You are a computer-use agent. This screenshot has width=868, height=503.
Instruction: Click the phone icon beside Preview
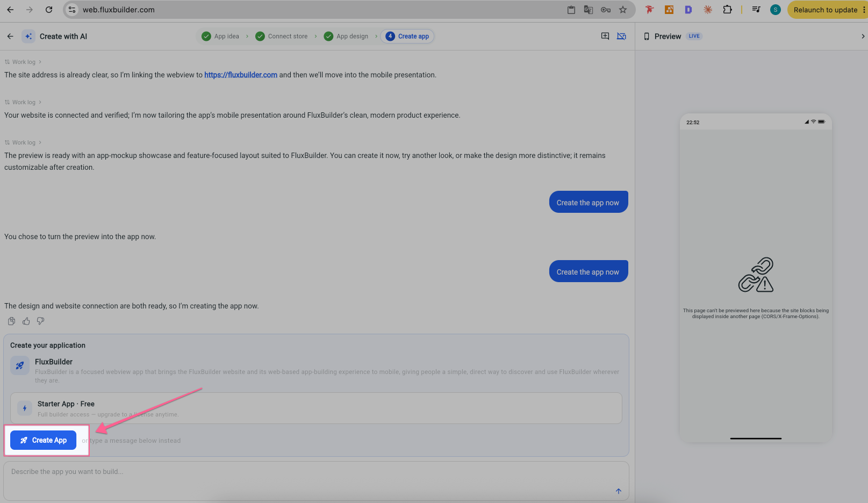point(647,36)
